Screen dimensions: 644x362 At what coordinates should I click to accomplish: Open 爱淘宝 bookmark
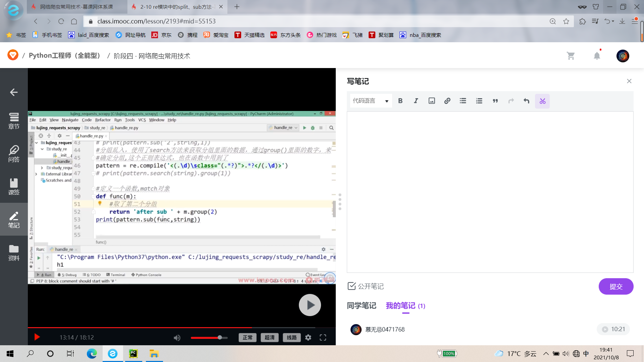[216, 35]
